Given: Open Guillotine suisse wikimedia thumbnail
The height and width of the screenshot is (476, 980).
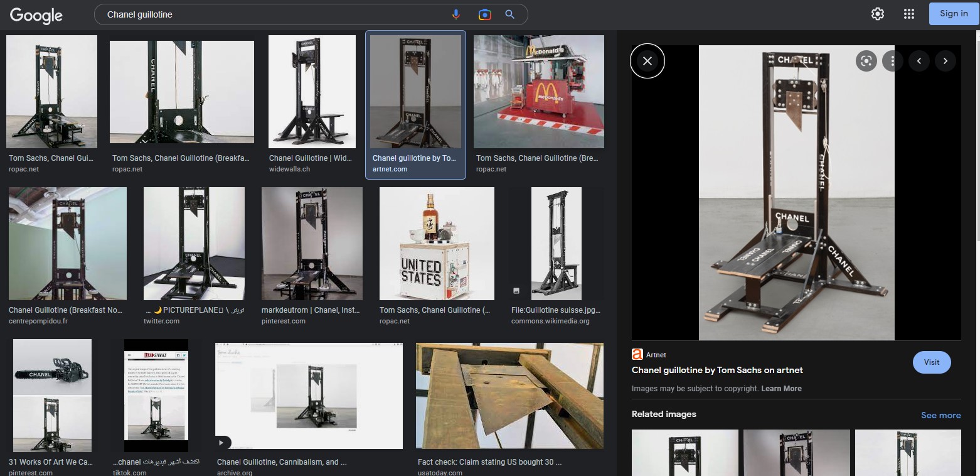Looking at the screenshot, I should tap(557, 244).
